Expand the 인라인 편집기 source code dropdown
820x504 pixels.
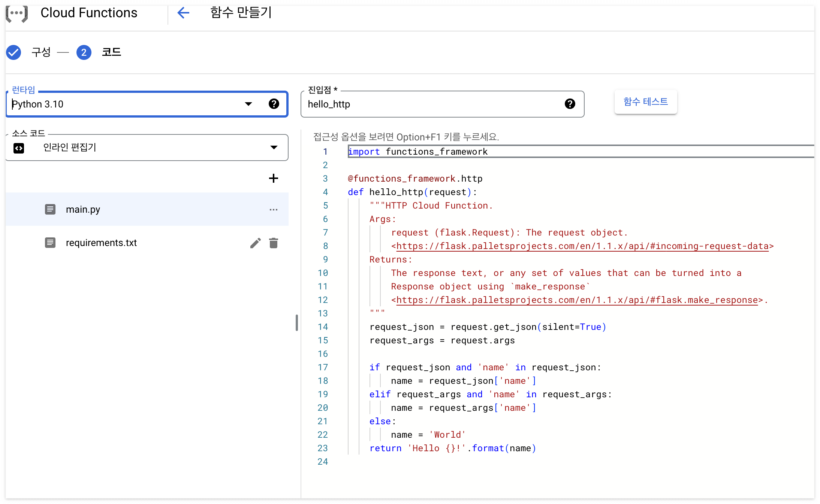pos(274,148)
